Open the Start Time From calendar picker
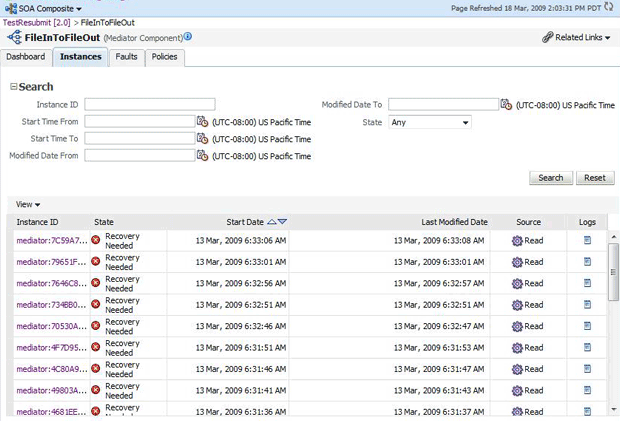The width and height of the screenshot is (620, 421). click(202, 121)
